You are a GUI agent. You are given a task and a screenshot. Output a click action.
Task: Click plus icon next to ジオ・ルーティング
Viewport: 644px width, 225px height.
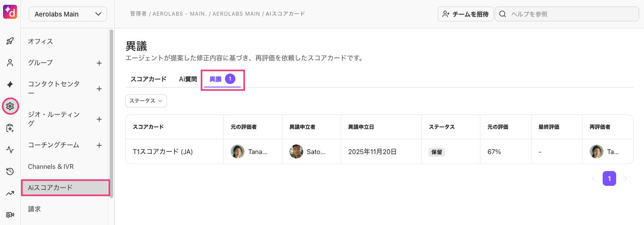tap(99, 119)
